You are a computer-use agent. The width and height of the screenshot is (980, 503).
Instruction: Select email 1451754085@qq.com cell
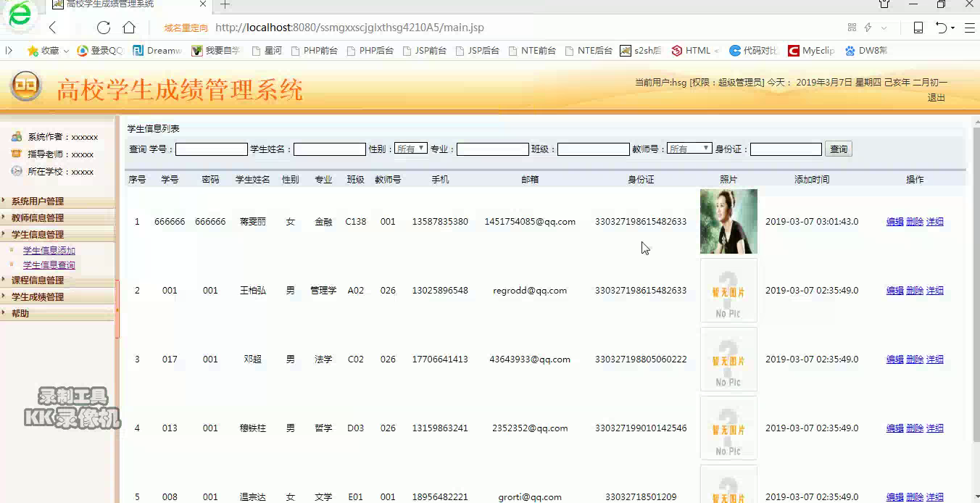(530, 222)
